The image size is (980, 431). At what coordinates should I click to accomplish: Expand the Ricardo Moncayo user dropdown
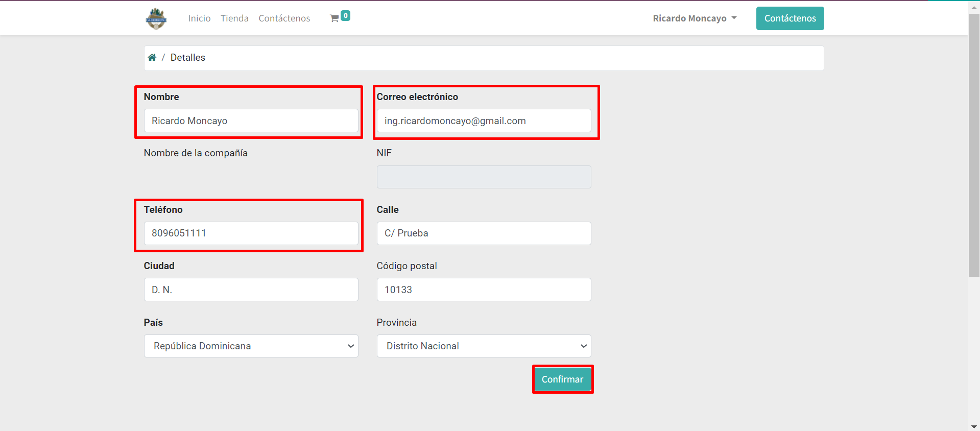click(x=695, y=18)
